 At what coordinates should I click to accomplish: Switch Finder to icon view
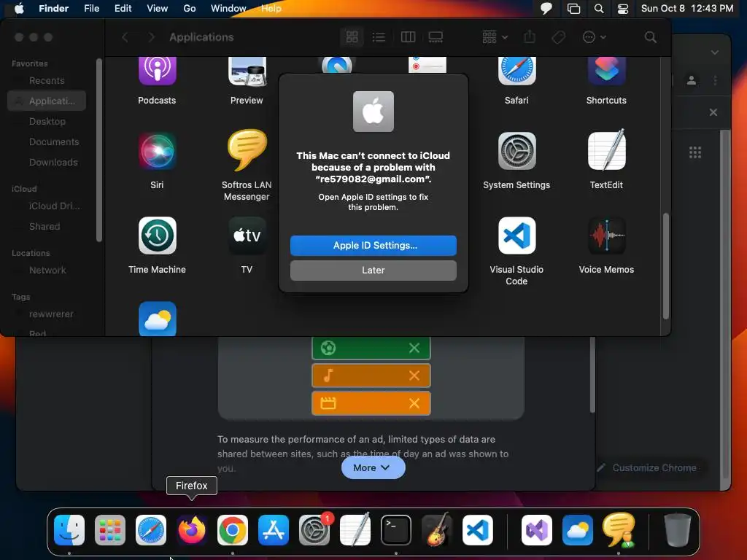tap(352, 37)
